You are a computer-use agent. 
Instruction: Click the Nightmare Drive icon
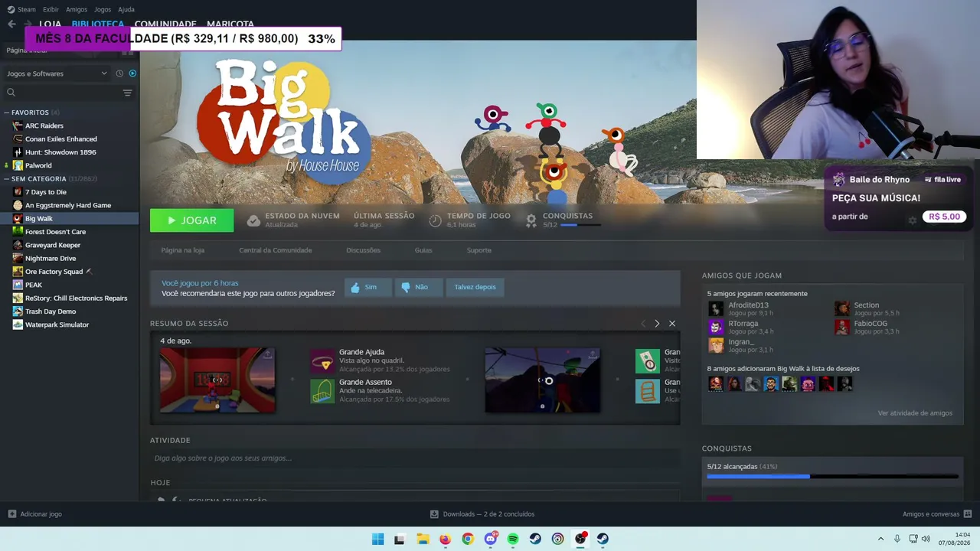18,259
